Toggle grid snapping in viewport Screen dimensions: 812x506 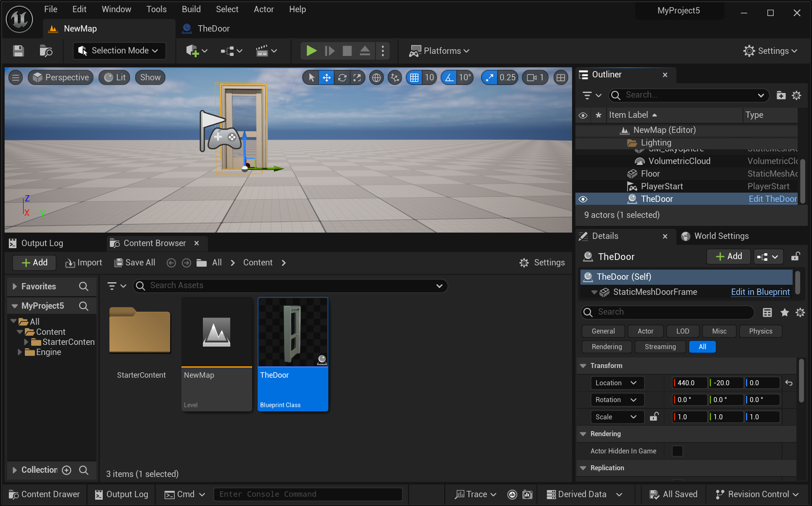coord(414,77)
